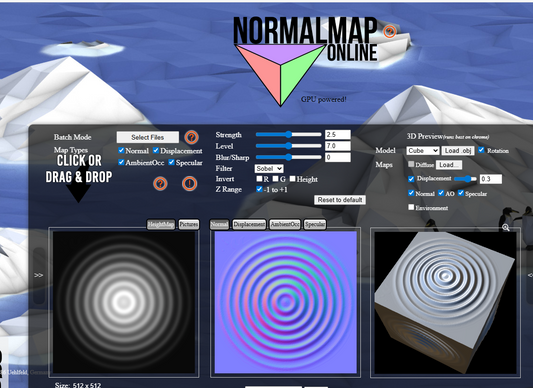Enable Invert G checkbox
The image size is (533, 388).
(x=275, y=178)
